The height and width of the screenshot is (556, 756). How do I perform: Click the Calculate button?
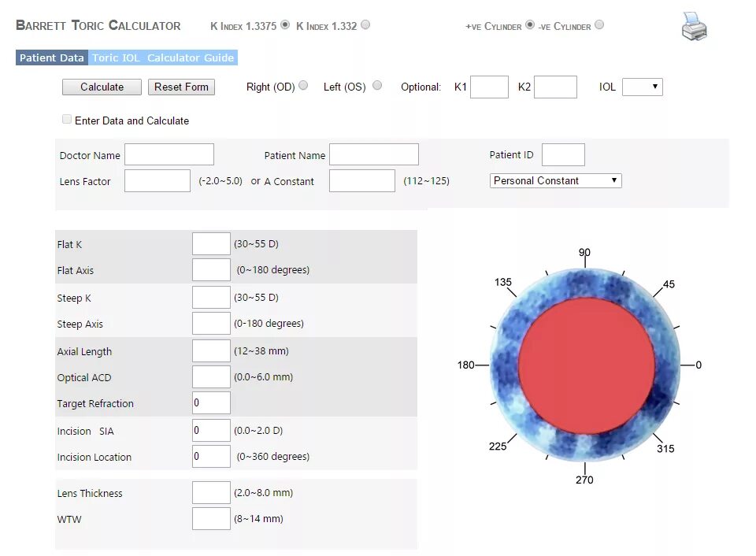click(102, 87)
